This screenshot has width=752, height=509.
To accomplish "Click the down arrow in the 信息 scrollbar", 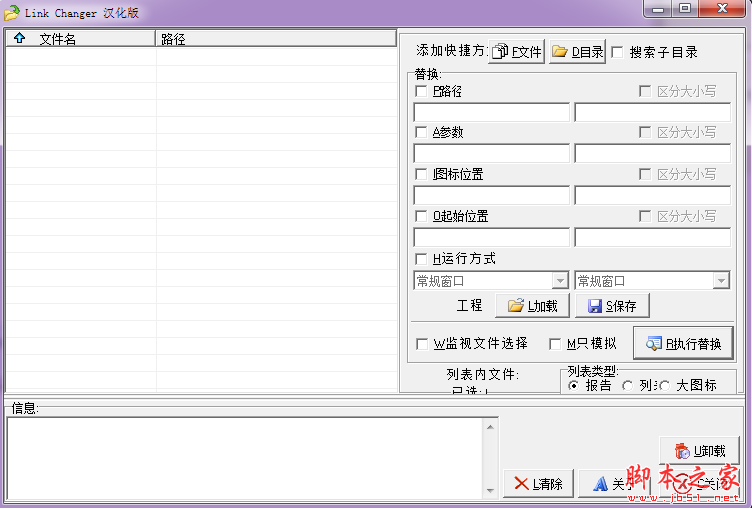I will pos(490,490).
